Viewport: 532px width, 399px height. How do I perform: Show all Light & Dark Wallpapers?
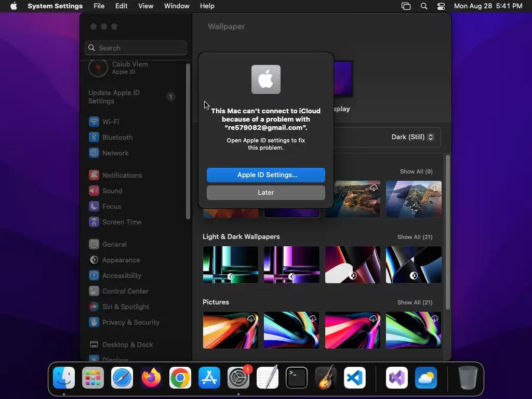[415, 237]
